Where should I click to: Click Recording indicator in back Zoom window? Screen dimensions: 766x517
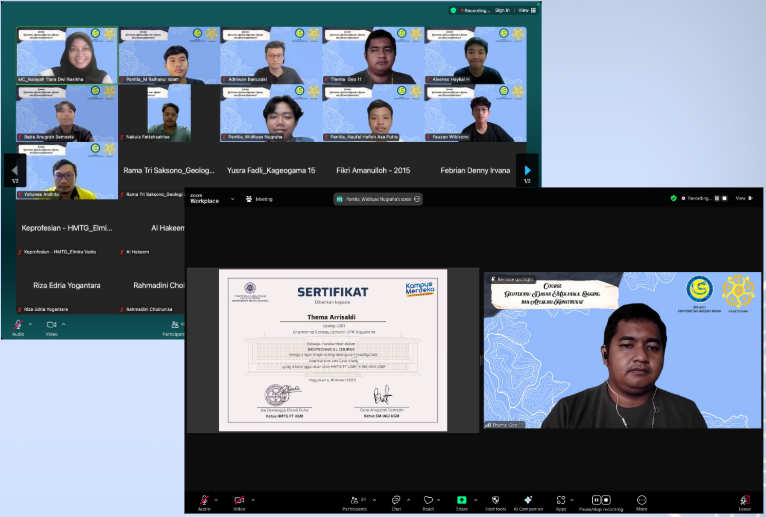(475, 10)
